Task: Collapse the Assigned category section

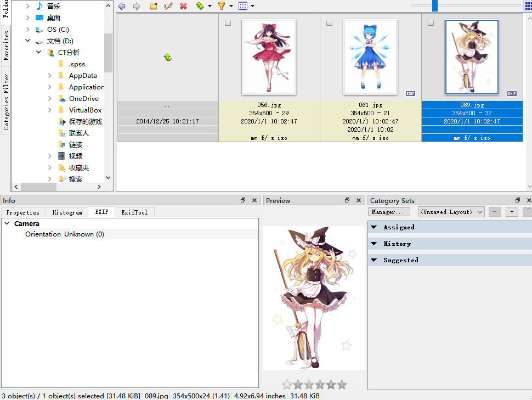Action: pyautogui.click(x=374, y=227)
